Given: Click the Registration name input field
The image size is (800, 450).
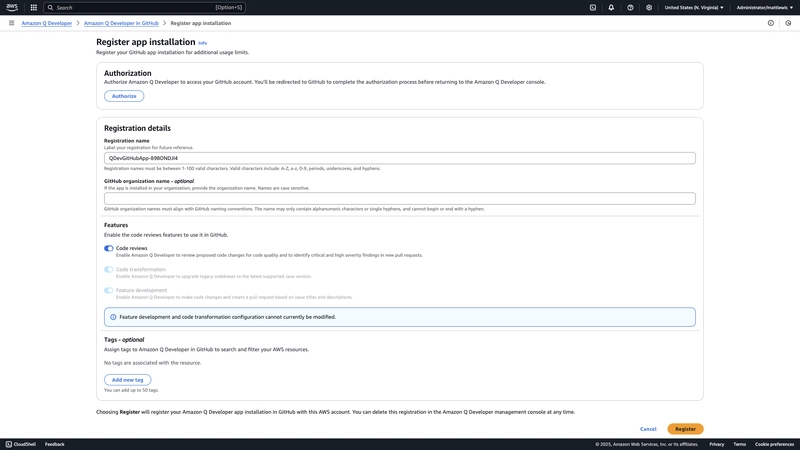Looking at the screenshot, I should 399,158.
